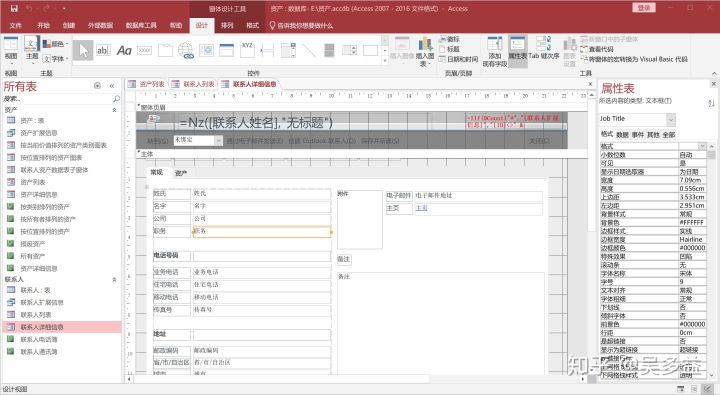Viewport: 720px width, 395px height.
Task: Click 日期和时间 in header/footer group
Action: pyautogui.click(x=458, y=59)
